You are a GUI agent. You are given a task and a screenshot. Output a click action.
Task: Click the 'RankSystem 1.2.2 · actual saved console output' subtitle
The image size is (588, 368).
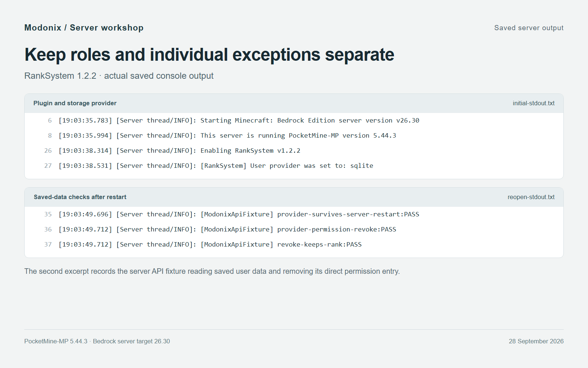tap(119, 76)
